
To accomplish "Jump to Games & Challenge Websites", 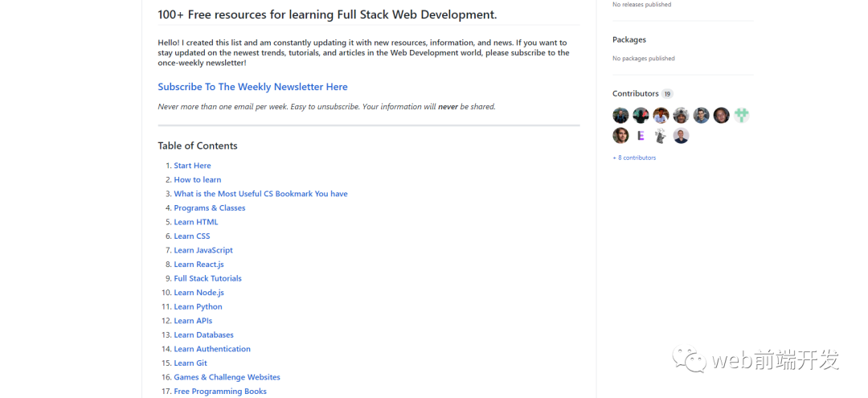I will (x=227, y=377).
